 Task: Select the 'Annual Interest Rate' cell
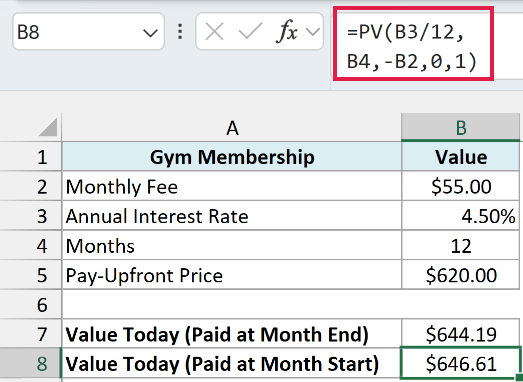pos(232,216)
